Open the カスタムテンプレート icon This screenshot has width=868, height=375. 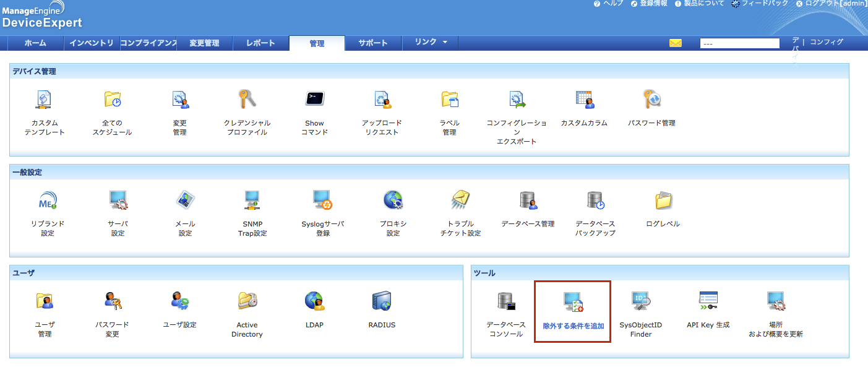tap(45, 100)
